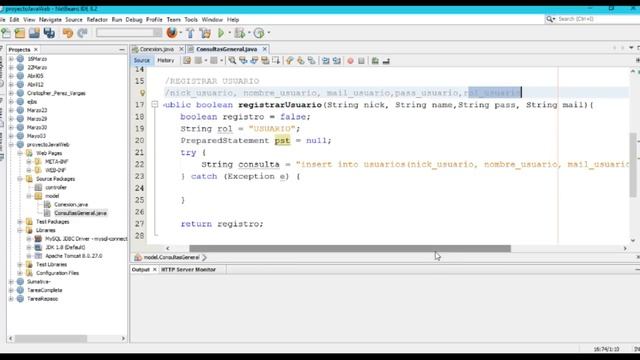This screenshot has height=360, width=640.
Task: Click the lightbulb hint on line 16
Action: pos(142,93)
